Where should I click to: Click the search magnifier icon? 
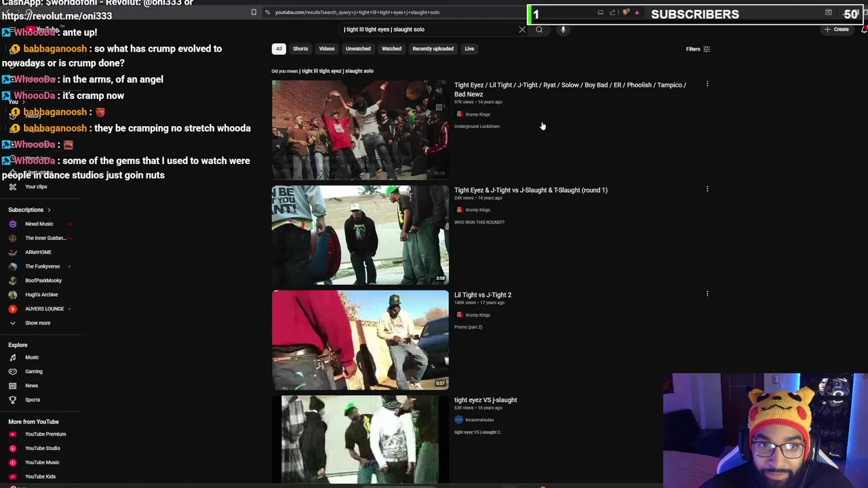pyautogui.click(x=539, y=30)
